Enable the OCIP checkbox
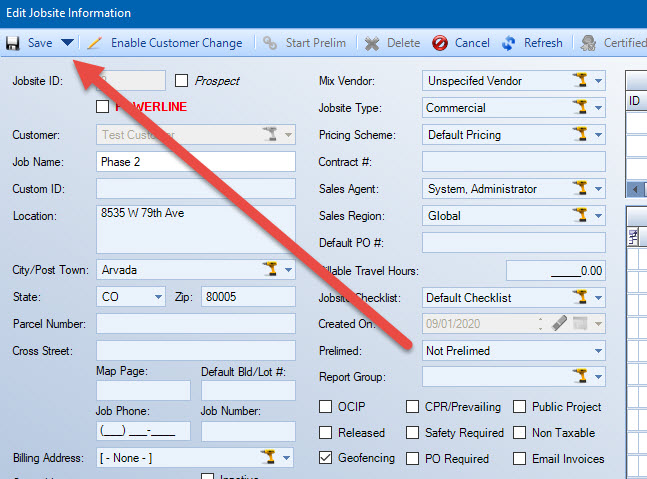Screen dimensions: 647x479 point(326,406)
